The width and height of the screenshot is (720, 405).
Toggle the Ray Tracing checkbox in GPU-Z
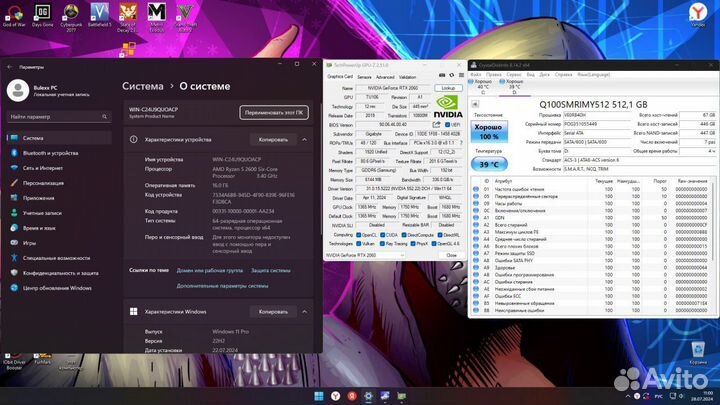coord(382,243)
